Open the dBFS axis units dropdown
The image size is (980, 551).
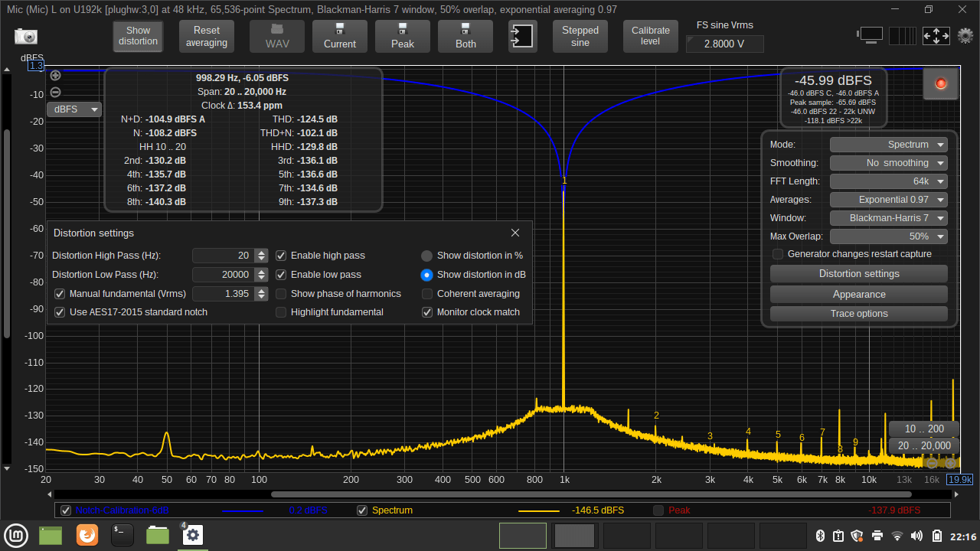(74, 109)
